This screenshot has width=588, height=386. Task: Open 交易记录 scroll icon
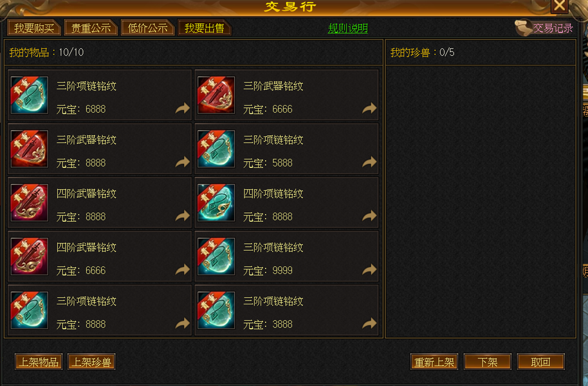[x=523, y=28]
